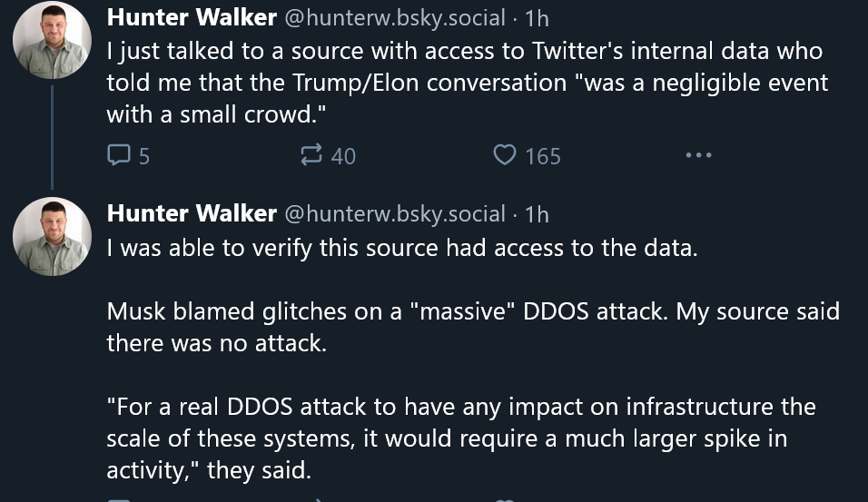Click the 1h timestamp on the first post
Viewport: 868px width, 502px height.
[x=536, y=17]
